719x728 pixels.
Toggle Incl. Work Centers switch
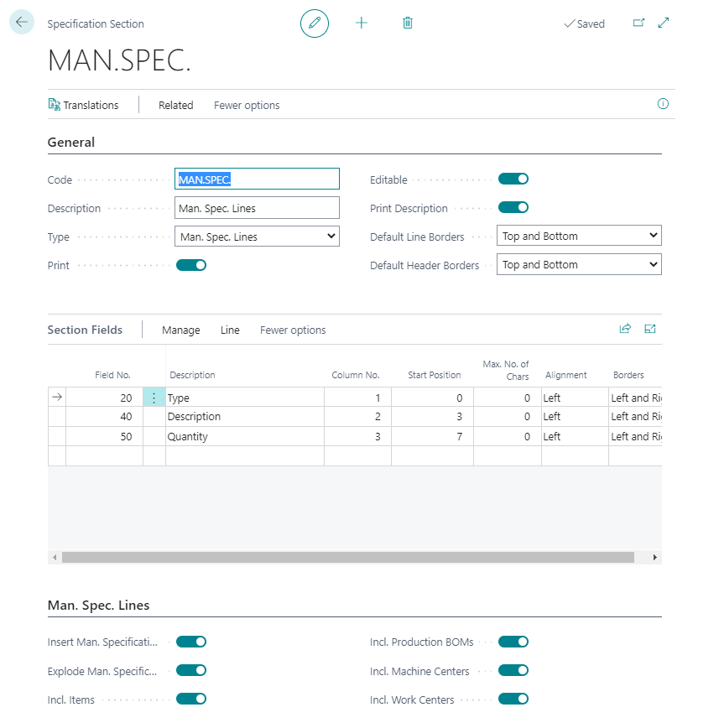click(513, 699)
